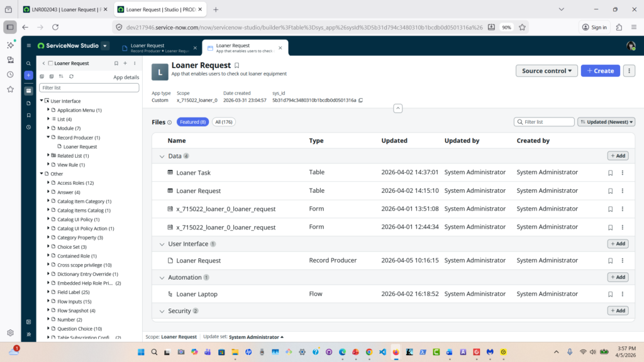644x362 pixels.
Task: Copy the sys_id using the copy icon
Action: click(360, 101)
